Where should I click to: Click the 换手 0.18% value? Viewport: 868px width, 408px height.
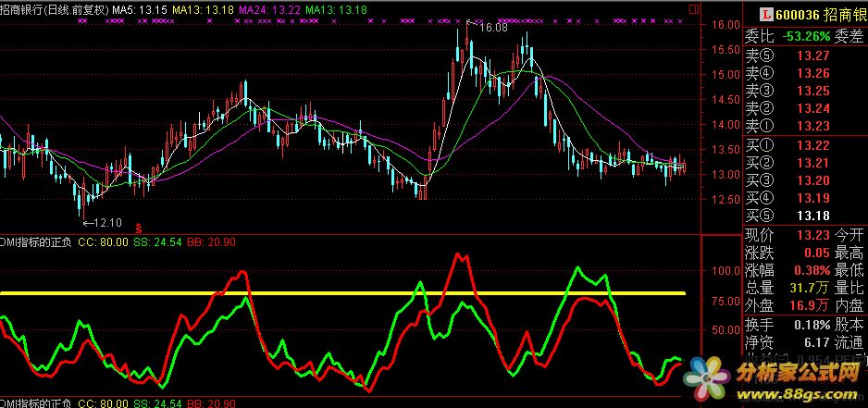point(812,325)
